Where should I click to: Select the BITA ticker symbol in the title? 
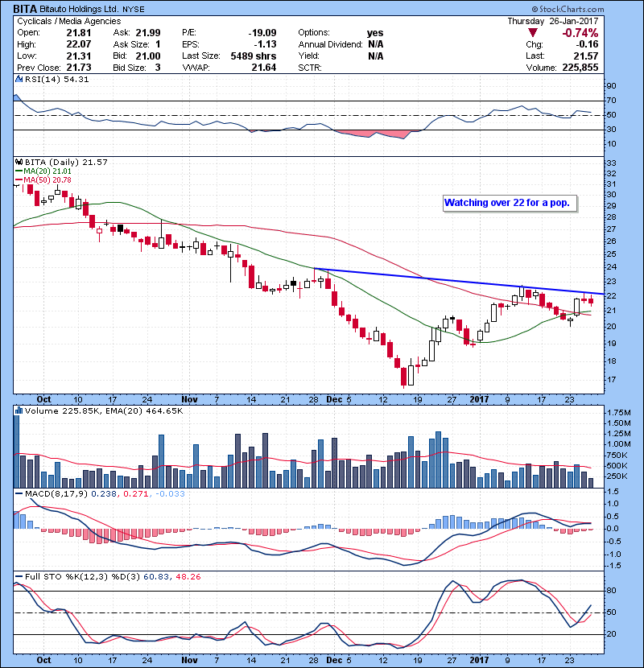tap(25, 9)
